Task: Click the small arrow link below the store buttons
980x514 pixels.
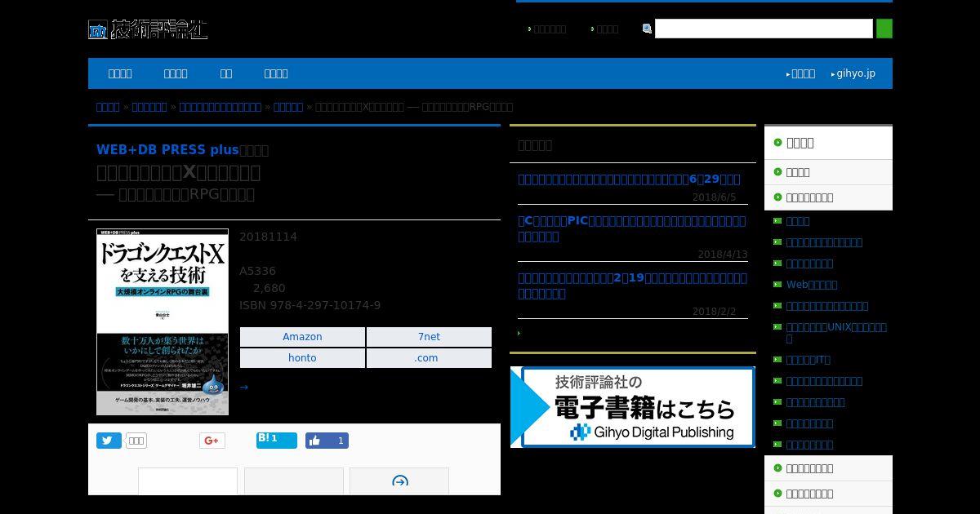Action: pyautogui.click(x=243, y=388)
